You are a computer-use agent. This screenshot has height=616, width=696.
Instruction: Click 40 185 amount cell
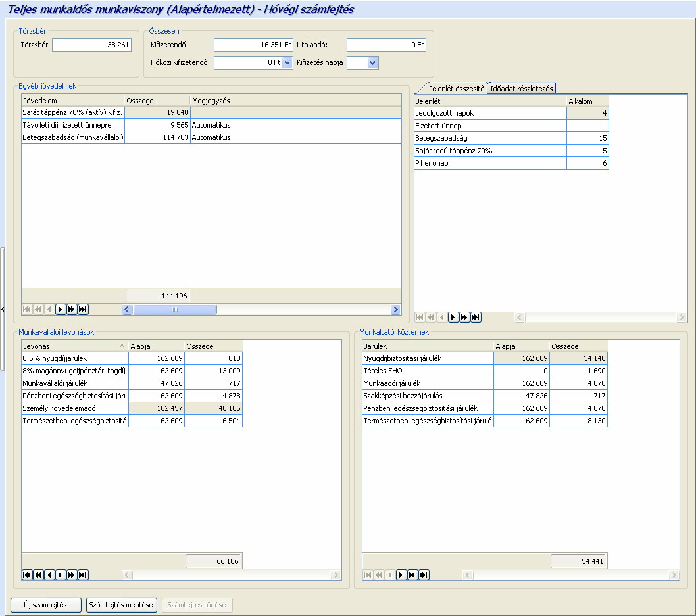click(214, 408)
